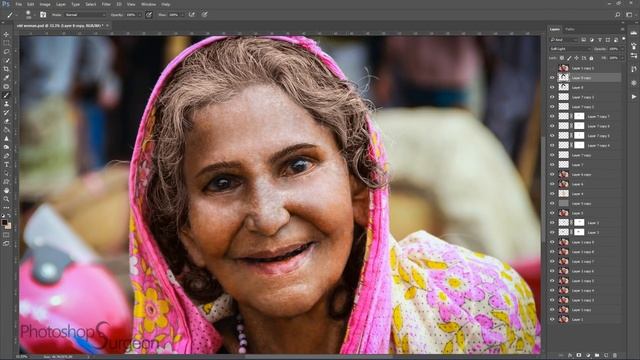Select the Zoom tool
Viewport: 640px width, 360px height.
click(6, 199)
